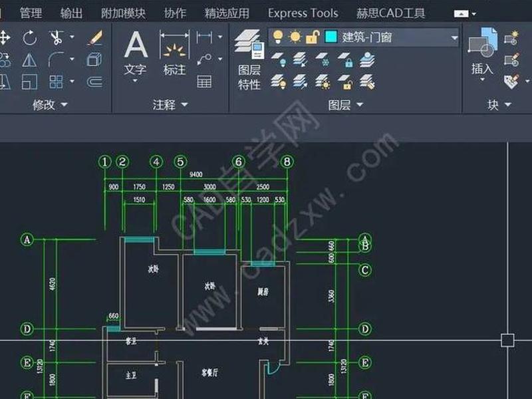Screen dimensions: 532x399
Task: Select the Rotate tool in Modify panel
Action: (30, 37)
